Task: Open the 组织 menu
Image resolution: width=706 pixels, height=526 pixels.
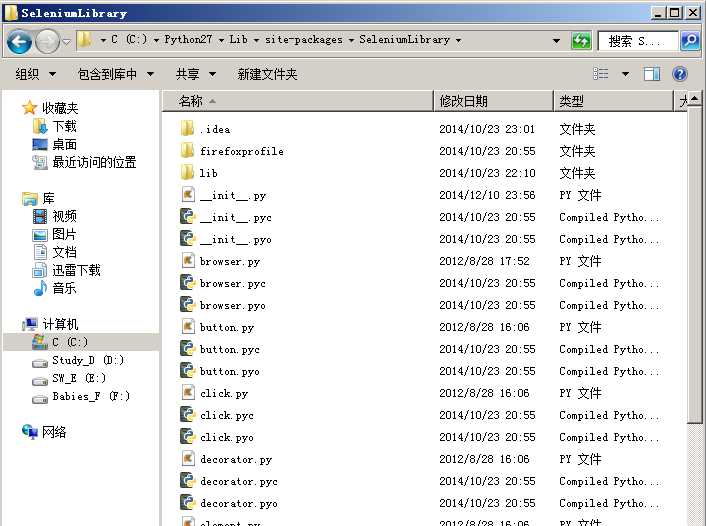Action: point(36,74)
